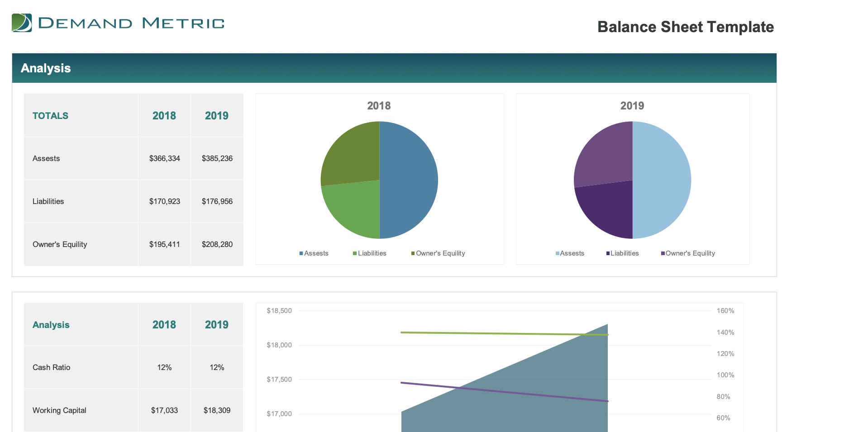Select the $195,411 cell
Image resolution: width=868 pixels, height=432 pixels.
click(164, 244)
